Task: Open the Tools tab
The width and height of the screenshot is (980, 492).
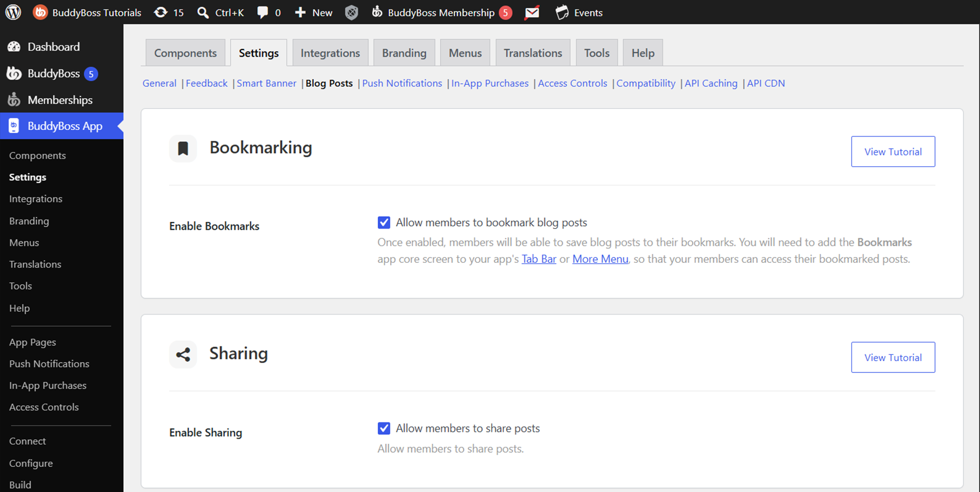Action: tap(597, 53)
